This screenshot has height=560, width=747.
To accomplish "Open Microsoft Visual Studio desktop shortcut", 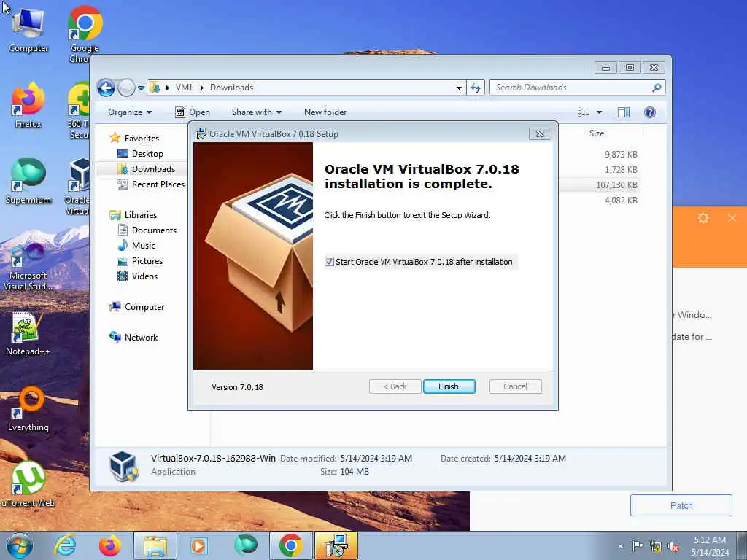I will 28,267.
